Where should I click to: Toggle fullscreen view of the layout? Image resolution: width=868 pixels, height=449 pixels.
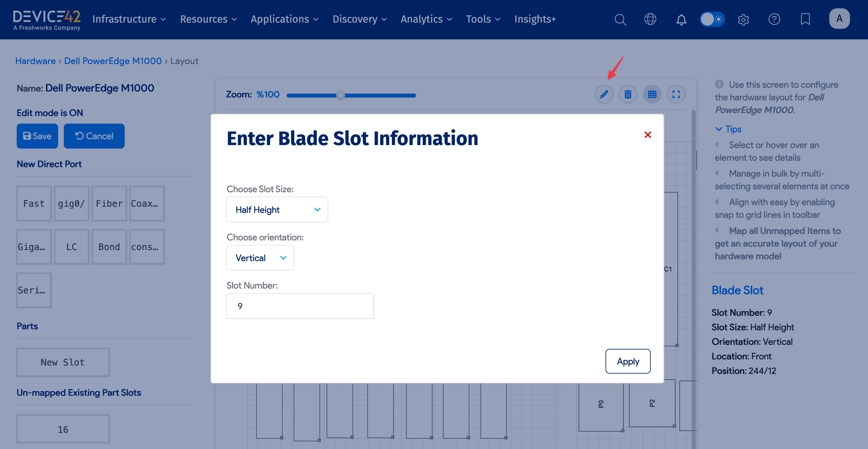point(676,94)
